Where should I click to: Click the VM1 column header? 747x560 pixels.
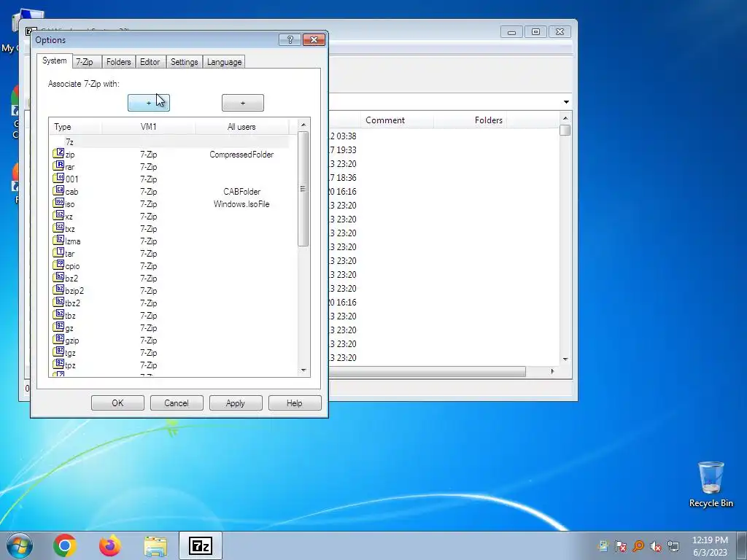149,127
